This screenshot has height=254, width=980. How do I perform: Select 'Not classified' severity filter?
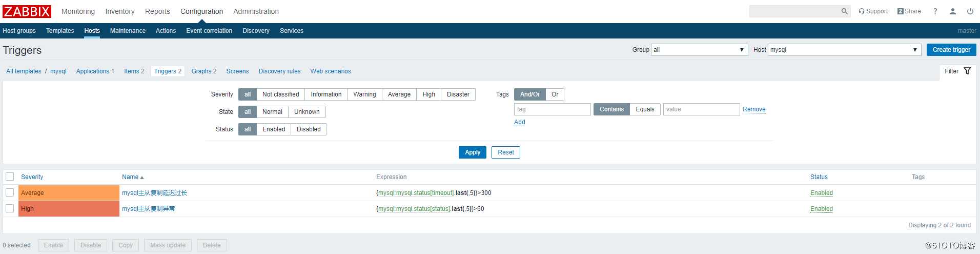pos(280,94)
